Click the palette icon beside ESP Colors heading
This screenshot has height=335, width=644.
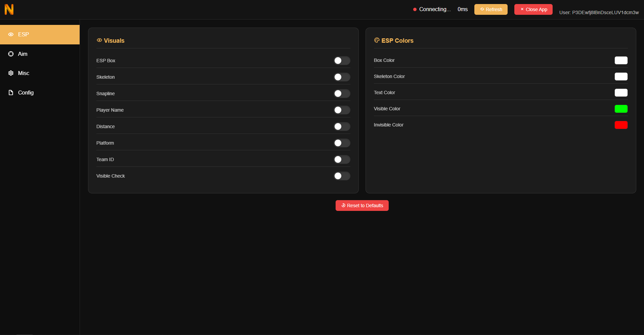(x=377, y=40)
